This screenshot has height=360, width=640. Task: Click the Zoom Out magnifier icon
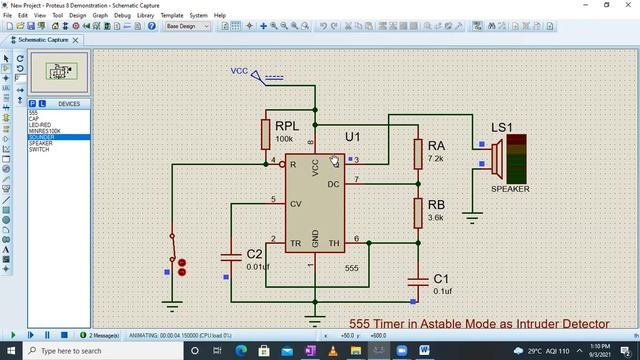point(284,26)
